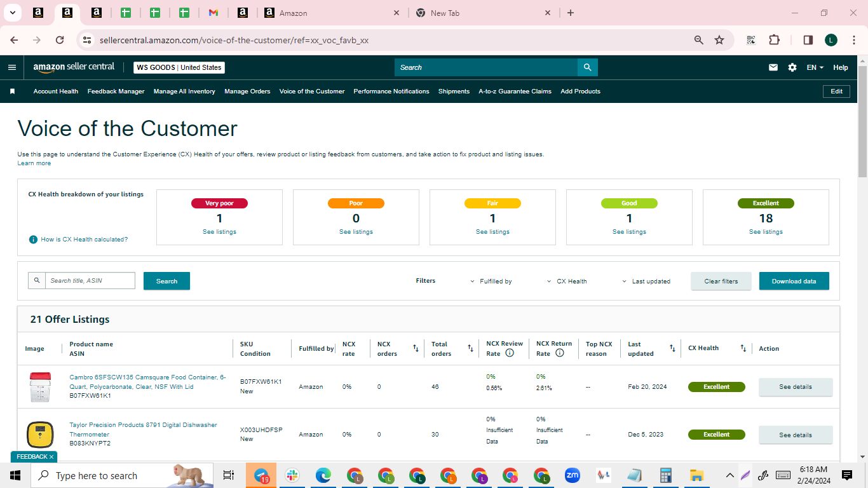The height and width of the screenshot is (488, 868).
Task: Open A-to-z Guarantee Claims
Action: 515,91
